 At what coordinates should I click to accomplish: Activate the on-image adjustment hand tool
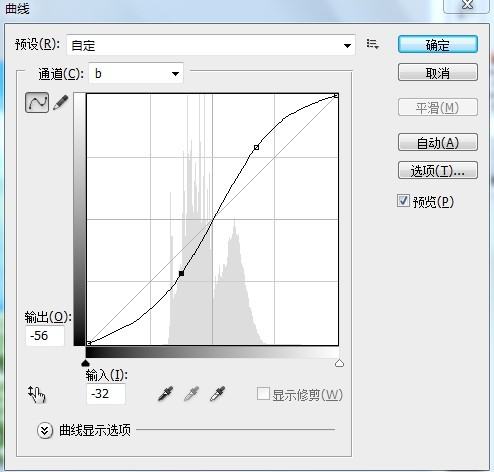pos(37,394)
